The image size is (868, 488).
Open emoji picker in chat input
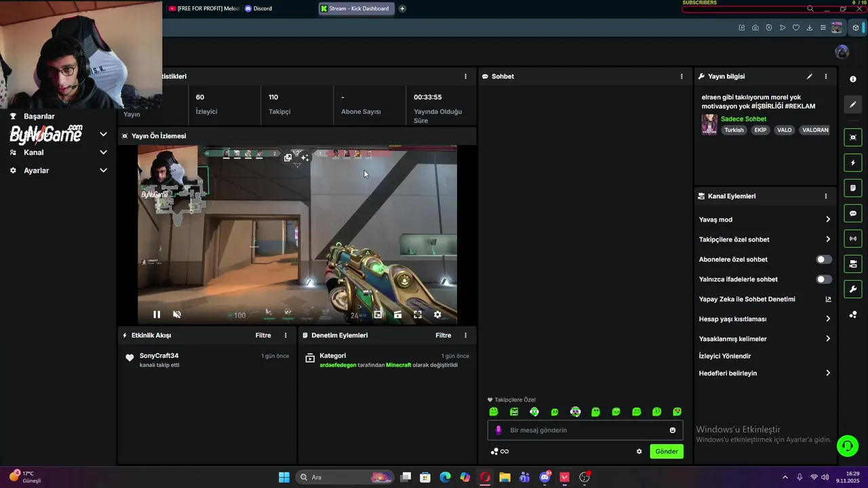[x=673, y=430]
